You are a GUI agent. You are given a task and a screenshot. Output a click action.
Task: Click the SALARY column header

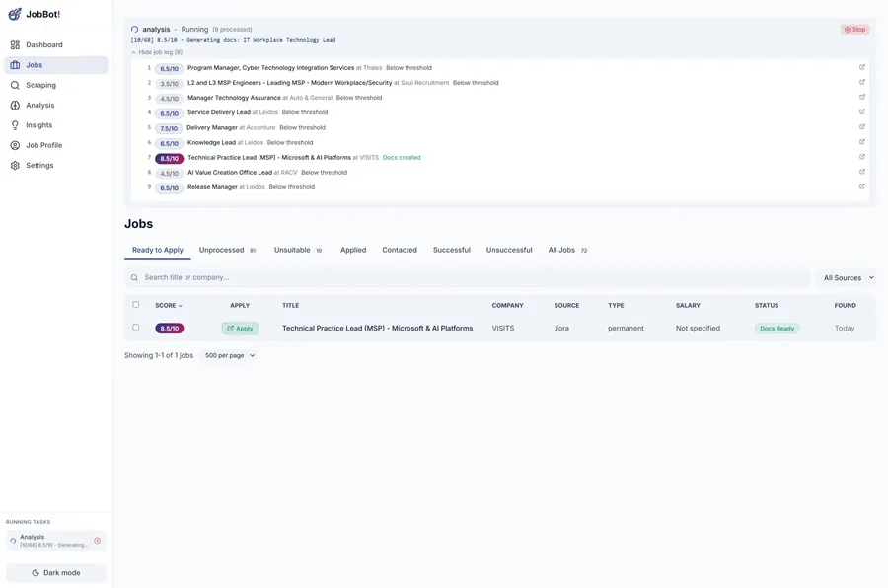tap(688, 305)
